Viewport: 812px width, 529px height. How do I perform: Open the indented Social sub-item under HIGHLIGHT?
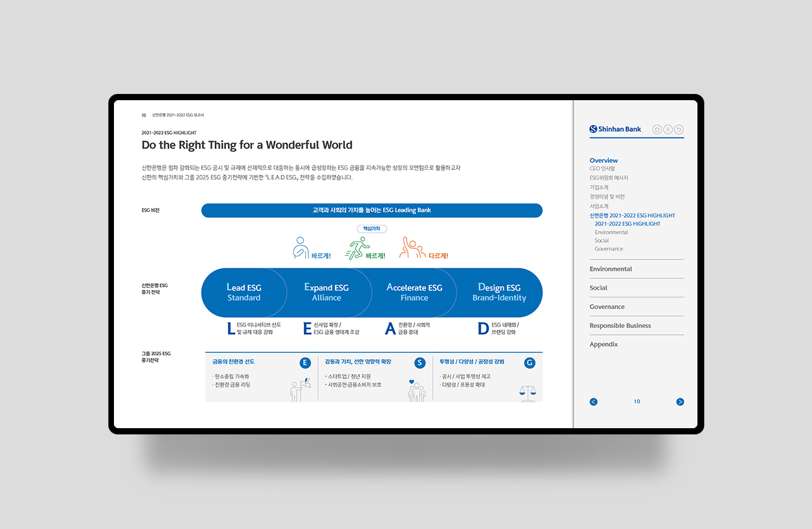tap(602, 240)
